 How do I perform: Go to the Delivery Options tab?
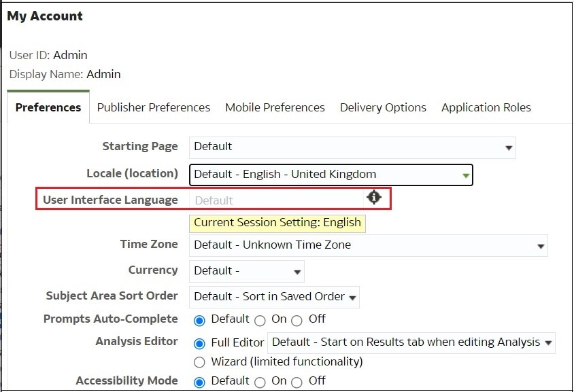tap(383, 107)
